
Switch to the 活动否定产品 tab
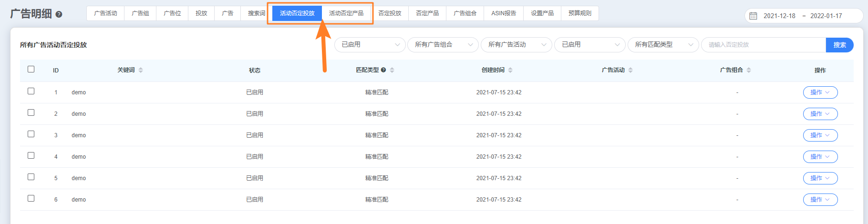(x=346, y=13)
